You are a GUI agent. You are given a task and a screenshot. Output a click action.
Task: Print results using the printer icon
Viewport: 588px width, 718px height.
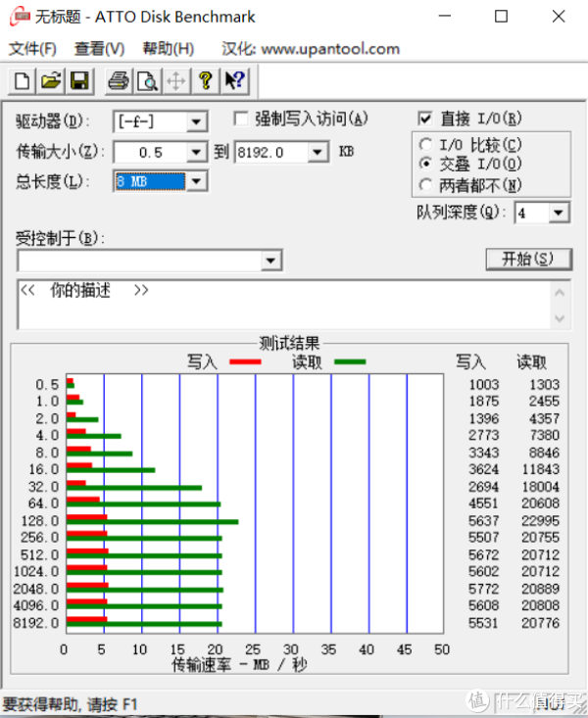point(119,81)
